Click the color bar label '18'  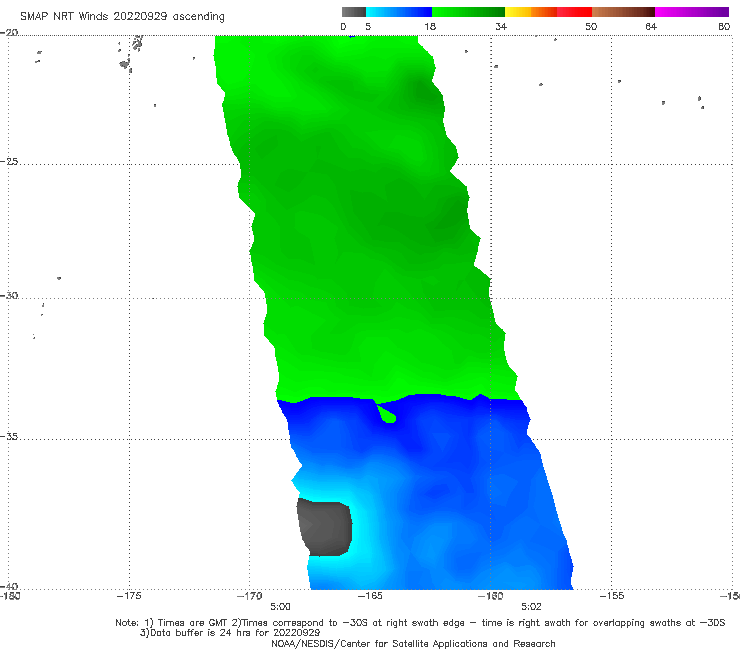[430, 26]
